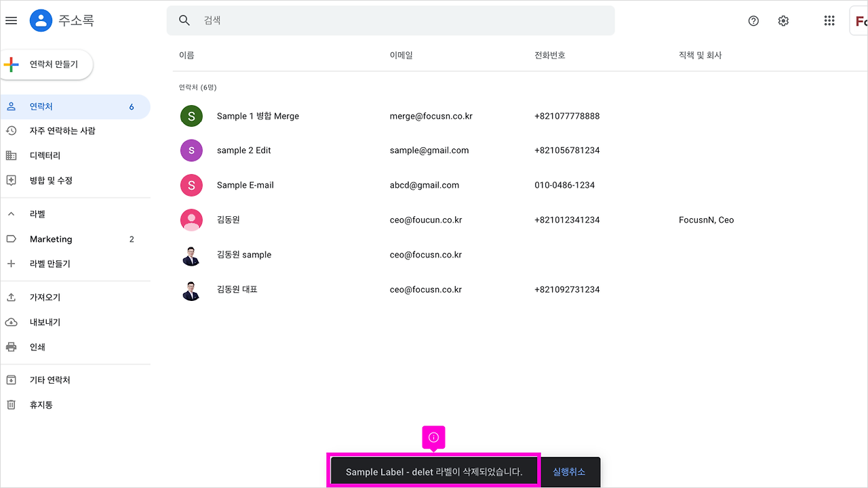The width and height of the screenshot is (868, 488).
Task: Open the settings gear icon
Action: click(x=783, y=20)
